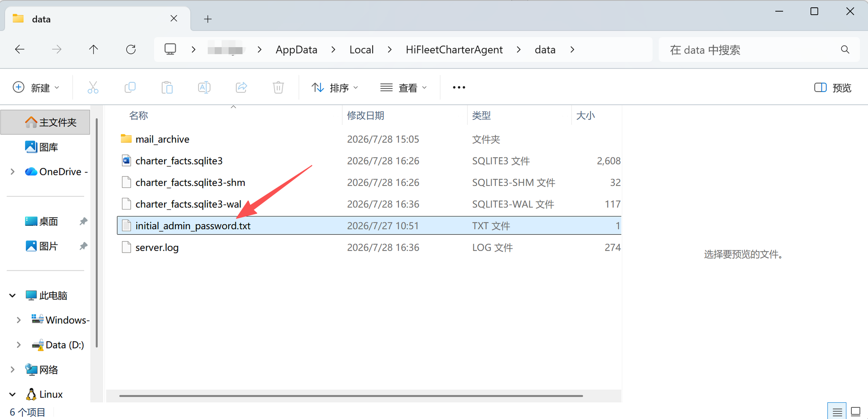Select the mail_archive folder icon
Screen dimensions: 868x419
(126, 139)
